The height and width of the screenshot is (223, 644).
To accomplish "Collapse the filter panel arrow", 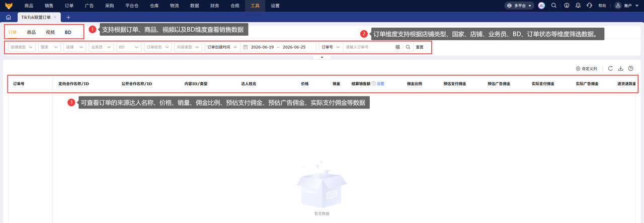I will coord(321,57).
